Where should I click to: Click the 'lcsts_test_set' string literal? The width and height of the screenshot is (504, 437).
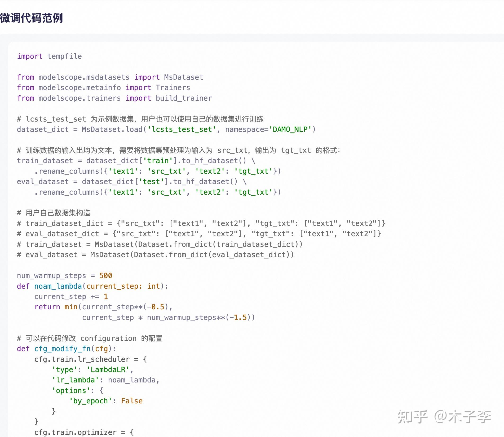tap(182, 129)
